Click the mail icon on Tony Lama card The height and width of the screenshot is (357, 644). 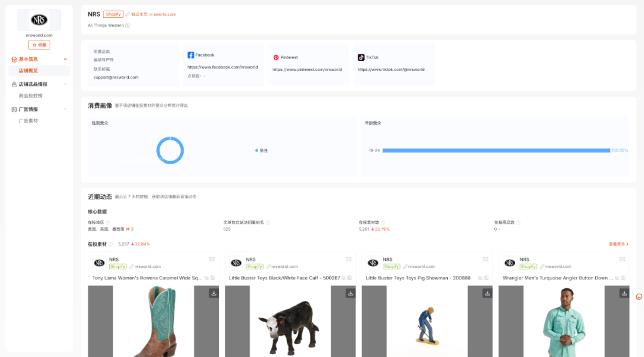tap(212, 260)
